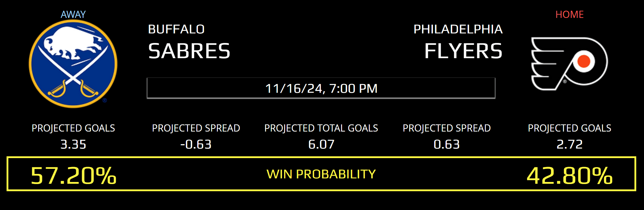Click the WIN PROBABILITY label

[x=321, y=174]
